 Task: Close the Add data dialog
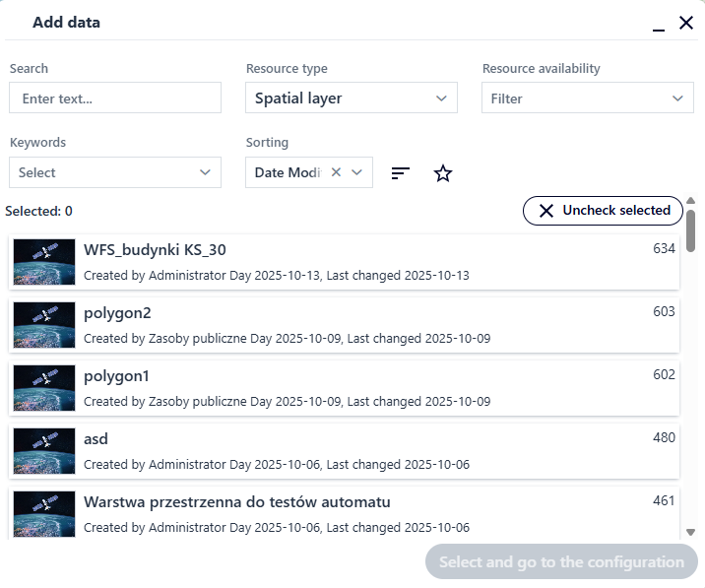point(686,23)
